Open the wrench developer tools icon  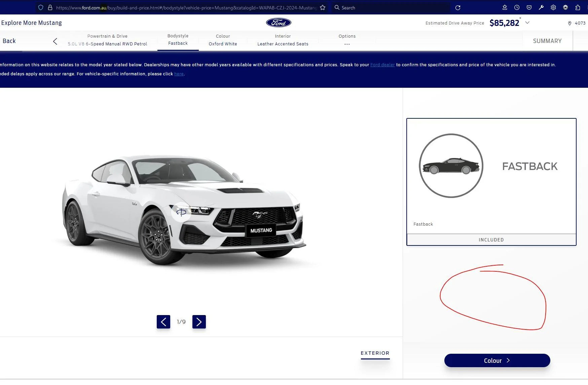541,7
